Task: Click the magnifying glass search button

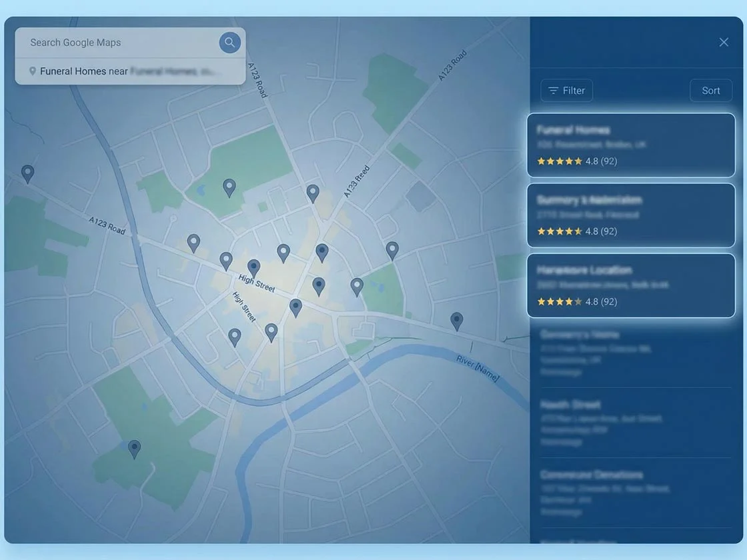Action: [229, 43]
